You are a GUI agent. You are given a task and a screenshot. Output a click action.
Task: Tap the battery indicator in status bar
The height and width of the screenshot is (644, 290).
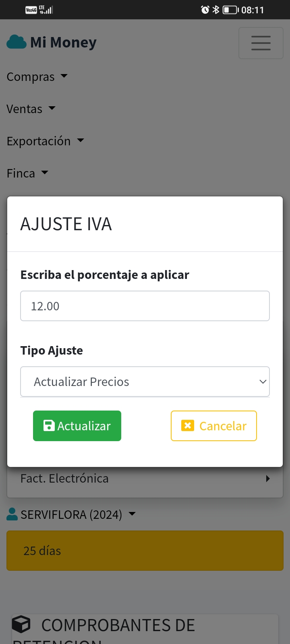[x=230, y=10]
